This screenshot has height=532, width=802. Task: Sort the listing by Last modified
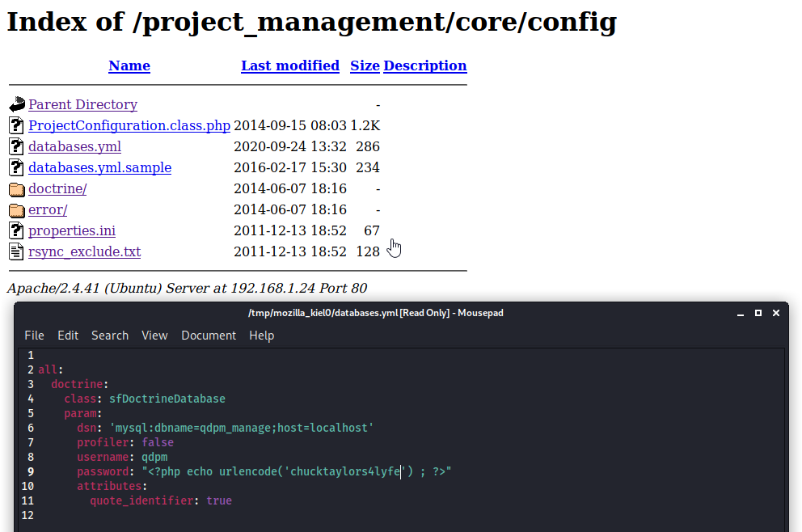point(290,65)
